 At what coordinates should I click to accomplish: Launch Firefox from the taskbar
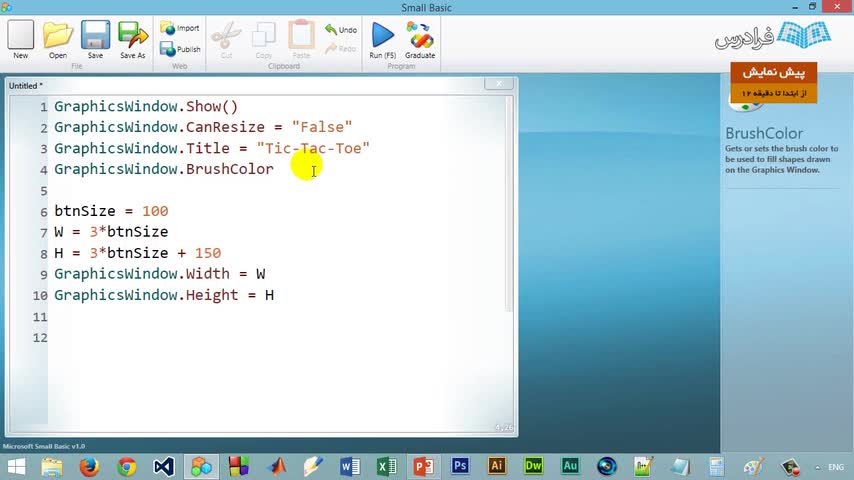[89, 467]
